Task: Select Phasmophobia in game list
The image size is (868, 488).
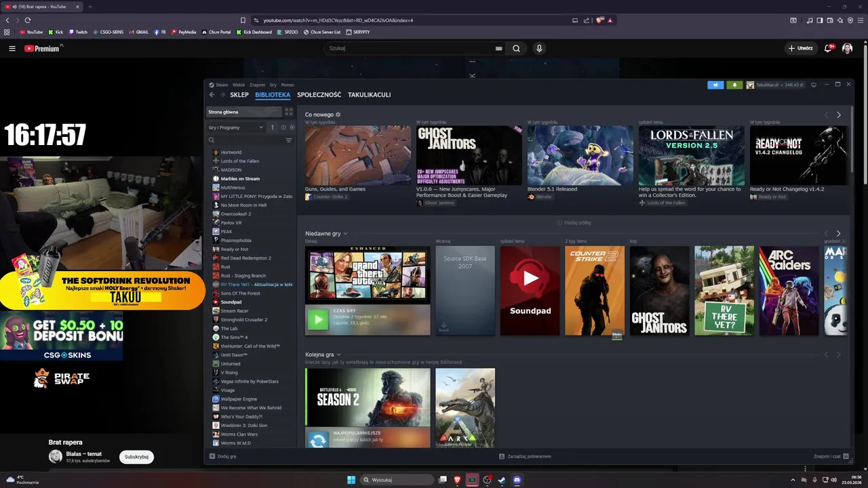Action: tap(236, 241)
